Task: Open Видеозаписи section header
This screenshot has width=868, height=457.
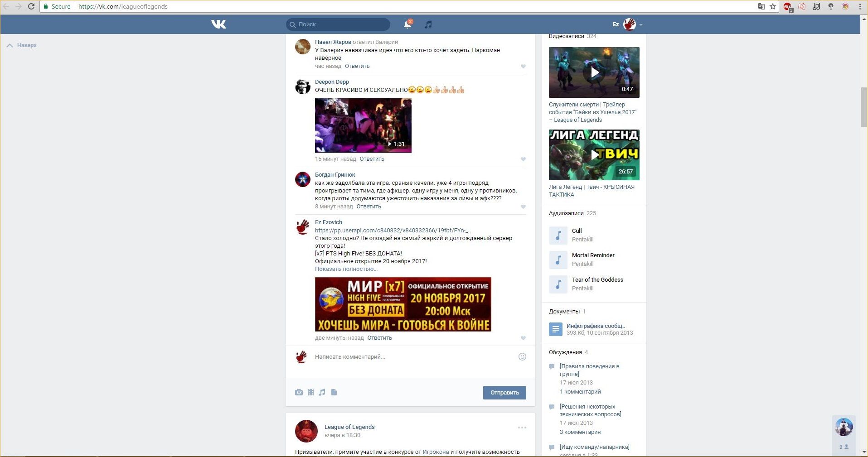Action: (x=566, y=36)
